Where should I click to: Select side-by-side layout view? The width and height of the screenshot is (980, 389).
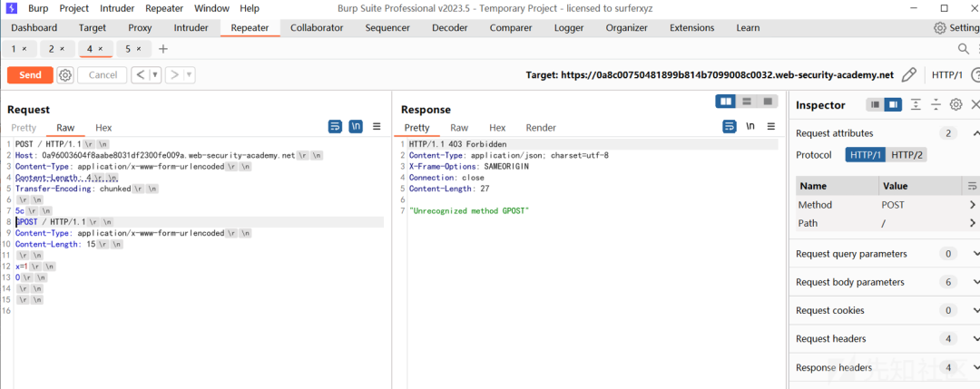click(x=726, y=102)
